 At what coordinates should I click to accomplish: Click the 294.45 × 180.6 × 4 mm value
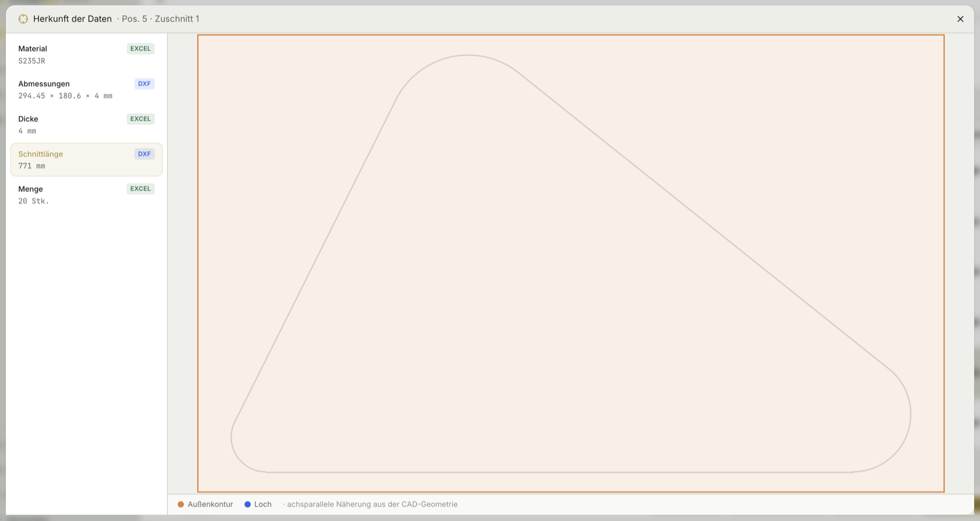click(x=65, y=96)
